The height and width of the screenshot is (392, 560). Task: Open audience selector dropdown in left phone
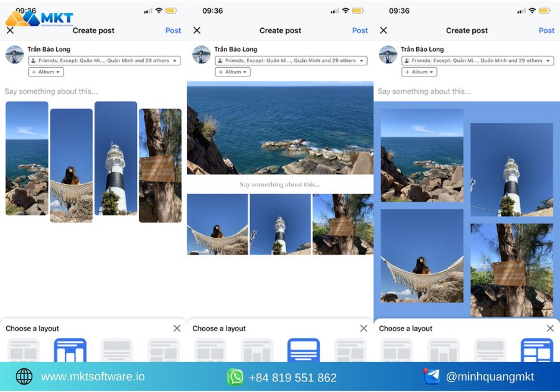(x=105, y=61)
